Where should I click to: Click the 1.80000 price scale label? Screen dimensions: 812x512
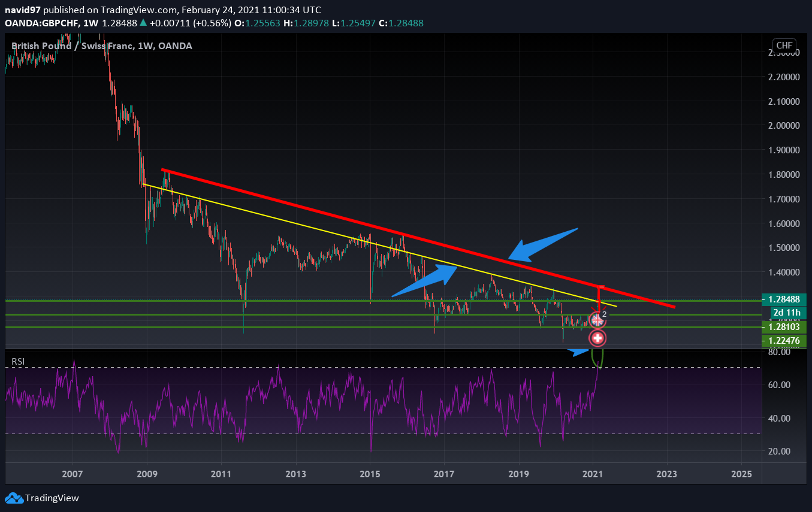[x=784, y=174]
